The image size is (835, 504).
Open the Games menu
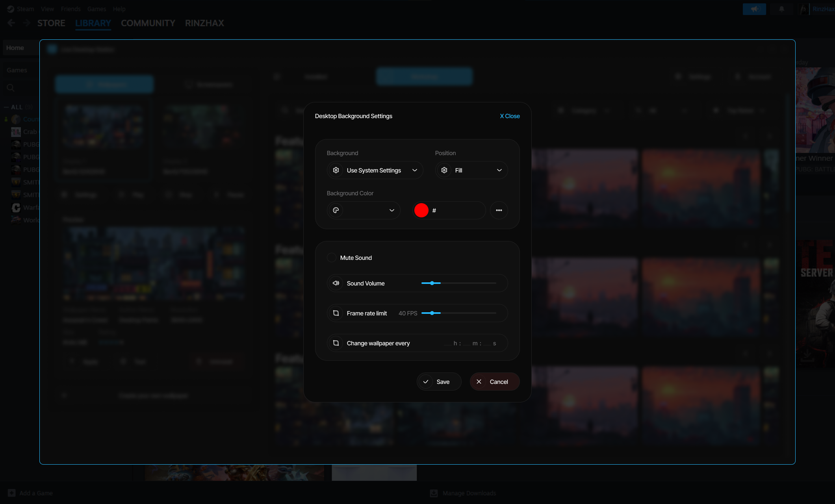96,9
